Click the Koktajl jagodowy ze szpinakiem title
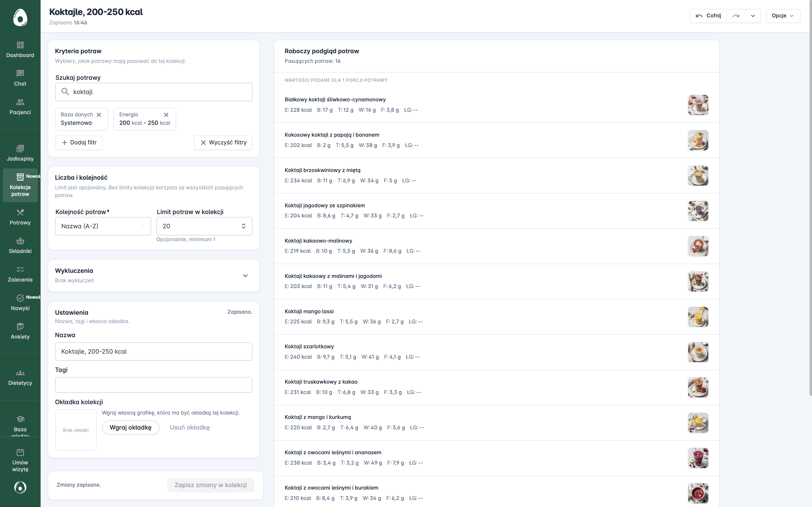The image size is (812, 507). coord(325,206)
